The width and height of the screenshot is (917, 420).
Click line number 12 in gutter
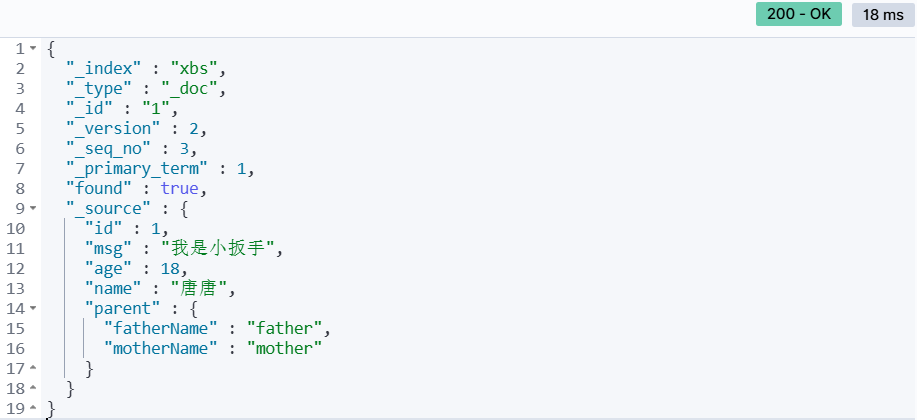(x=16, y=268)
